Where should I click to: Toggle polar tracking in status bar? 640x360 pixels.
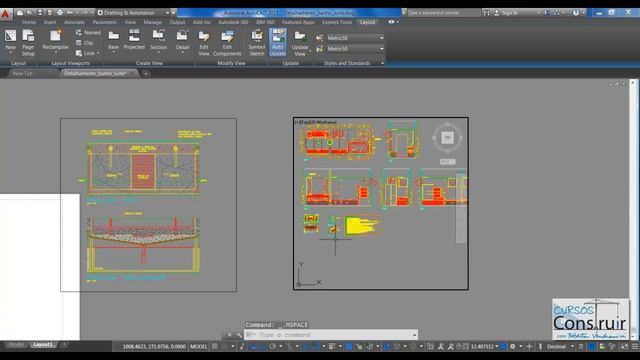pos(272,347)
